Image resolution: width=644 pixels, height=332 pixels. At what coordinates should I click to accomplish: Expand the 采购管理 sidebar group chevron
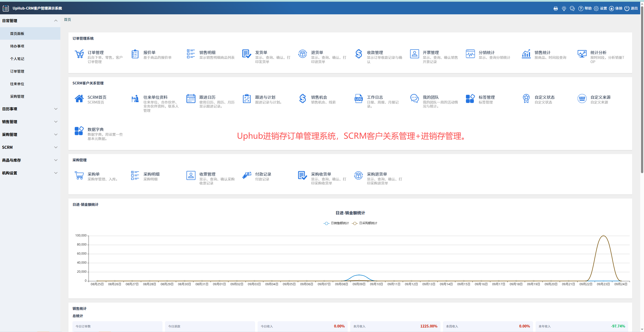tap(56, 134)
